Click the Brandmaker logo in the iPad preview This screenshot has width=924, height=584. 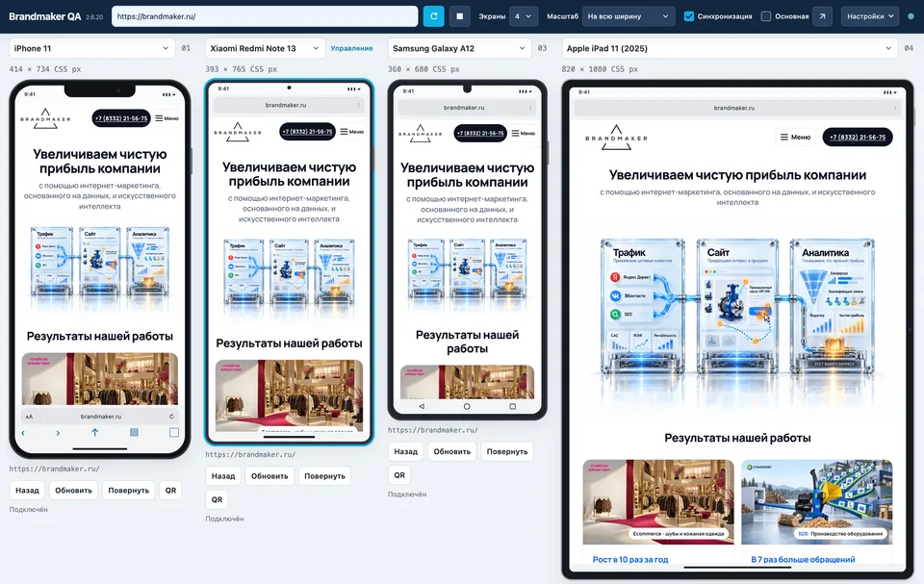616,138
